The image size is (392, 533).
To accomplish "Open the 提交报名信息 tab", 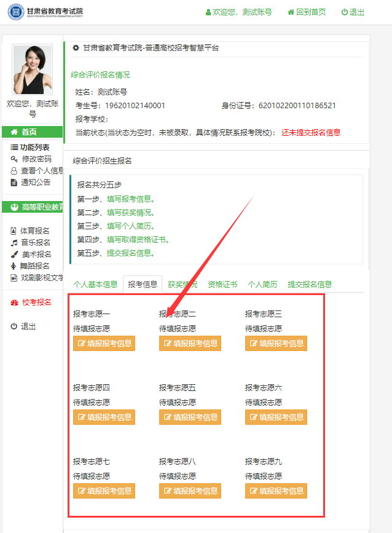I will [310, 285].
